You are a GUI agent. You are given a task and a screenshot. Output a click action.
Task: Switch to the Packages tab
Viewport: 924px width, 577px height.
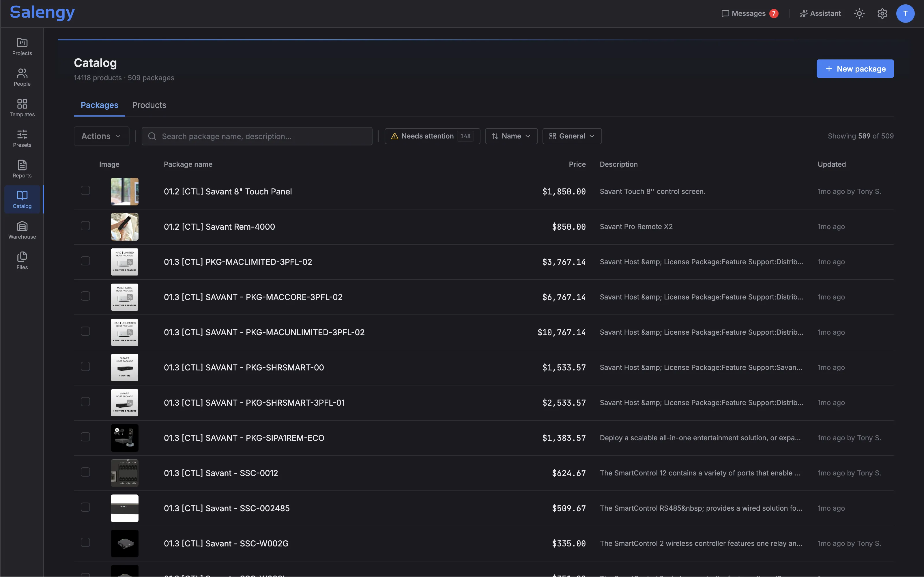(99, 105)
